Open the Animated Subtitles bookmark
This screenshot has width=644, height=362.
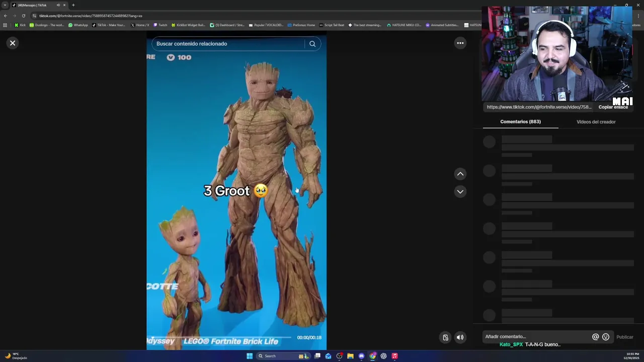(x=442, y=25)
